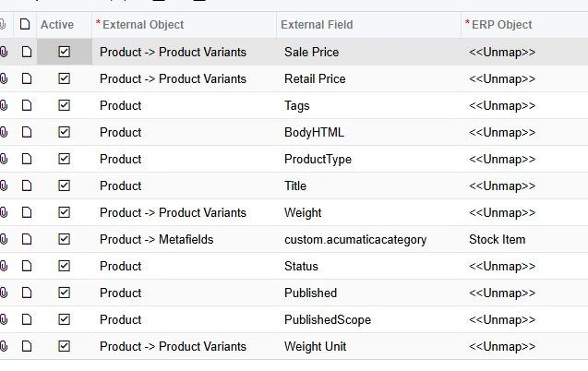
Task: Toggle Active checkbox on the Status row
Action: 64,267
